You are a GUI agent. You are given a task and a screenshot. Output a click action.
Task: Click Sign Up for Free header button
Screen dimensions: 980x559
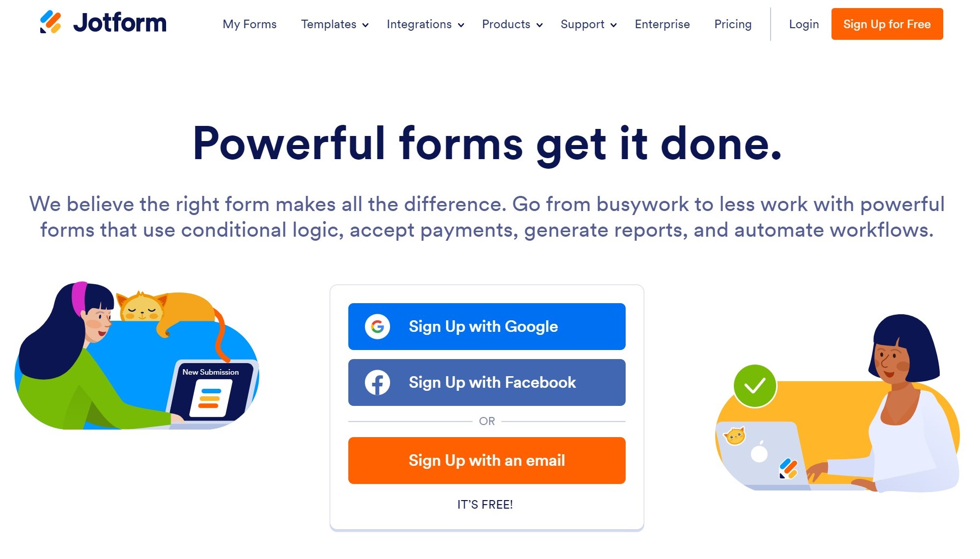[887, 24]
